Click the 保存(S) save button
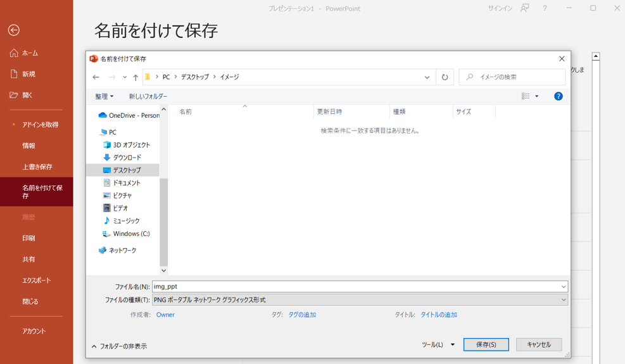 (486, 344)
